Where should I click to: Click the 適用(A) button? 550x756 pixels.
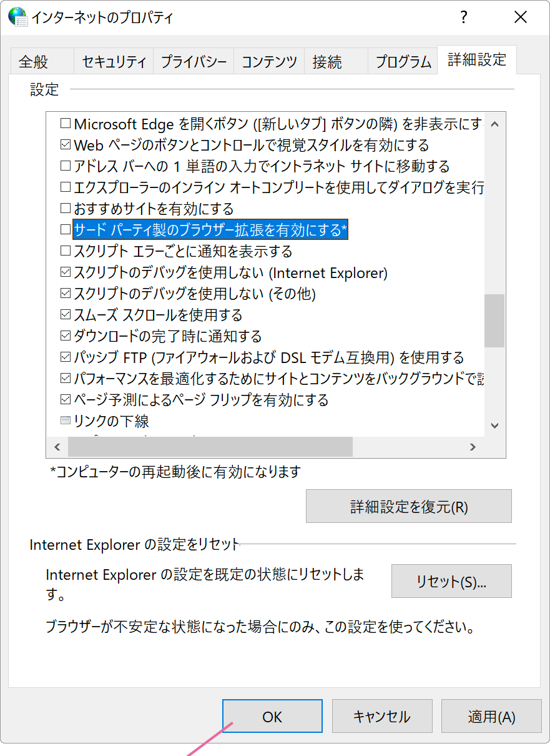[491, 716]
